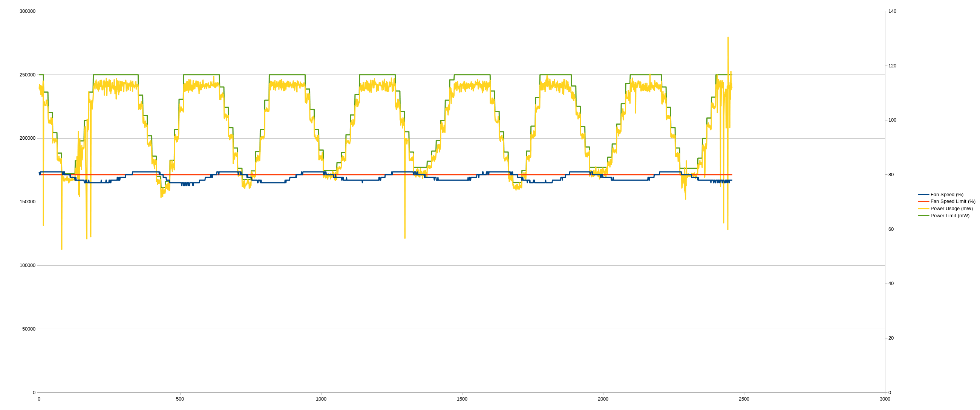The width and height of the screenshot is (980, 410).
Task: Click the Power Limit (mW) legend label
Action: click(x=949, y=216)
